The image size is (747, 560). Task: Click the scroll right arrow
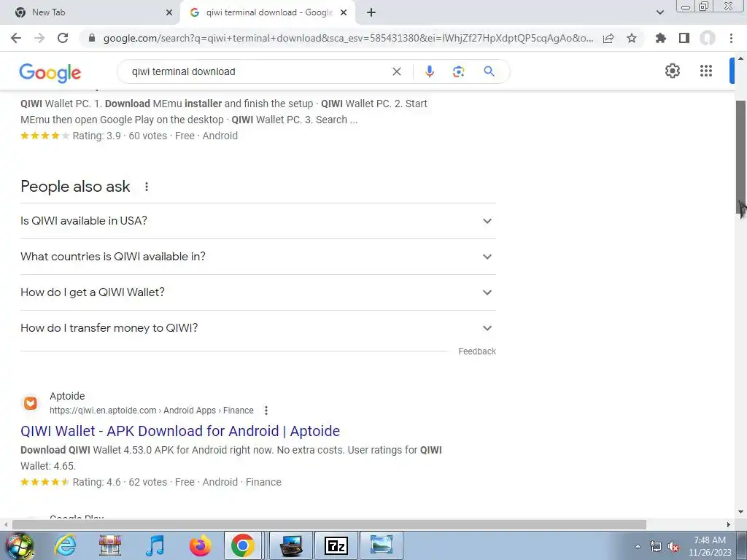pyautogui.click(x=729, y=524)
